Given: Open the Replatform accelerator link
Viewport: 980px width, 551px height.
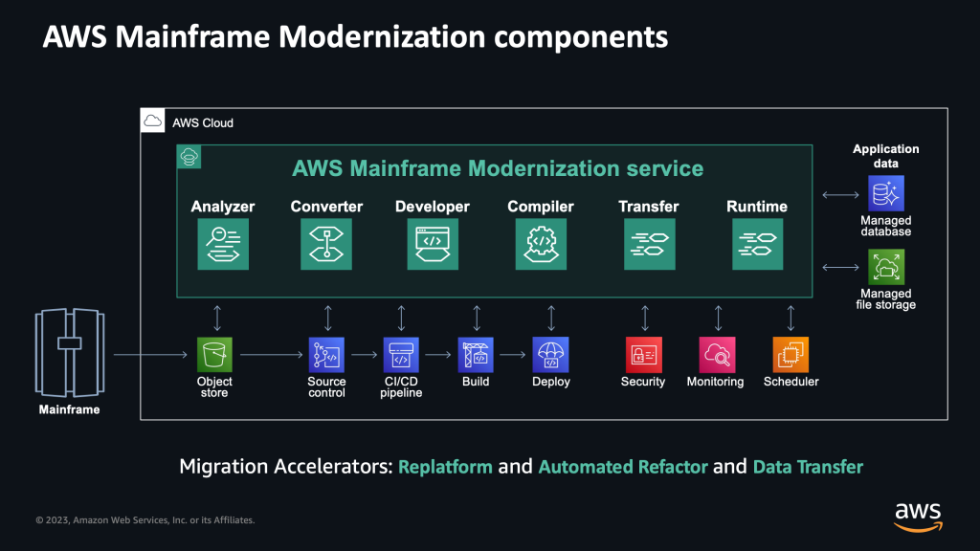Looking at the screenshot, I should pyautogui.click(x=445, y=468).
